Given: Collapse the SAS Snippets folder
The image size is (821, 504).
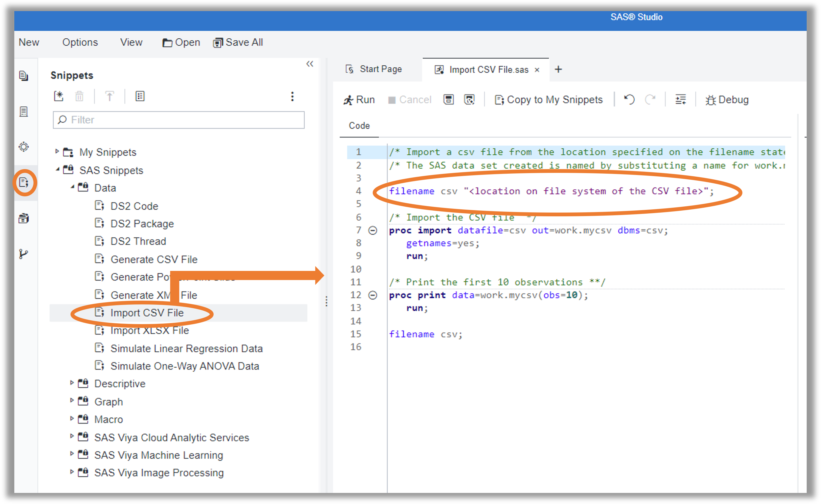Looking at the screenshot, I should point(57,169).
